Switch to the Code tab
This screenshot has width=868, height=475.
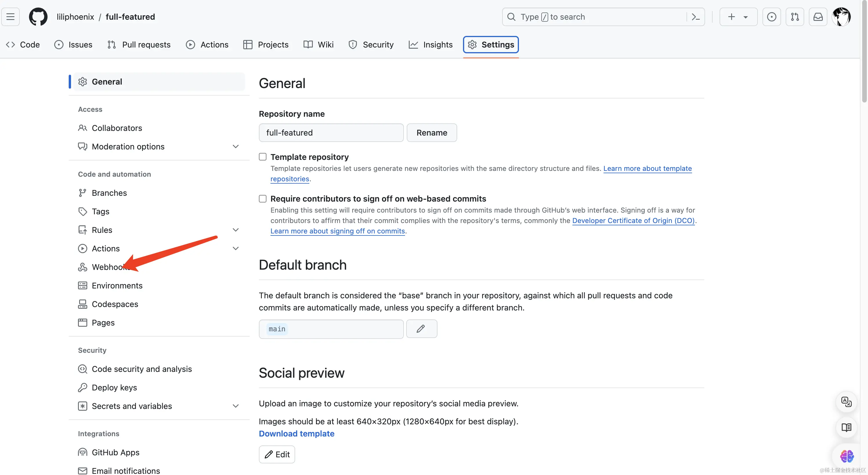point(23,44)
